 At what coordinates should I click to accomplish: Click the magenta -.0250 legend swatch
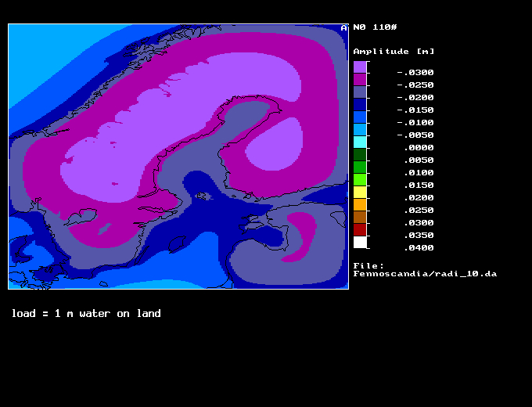click(360, 79)
